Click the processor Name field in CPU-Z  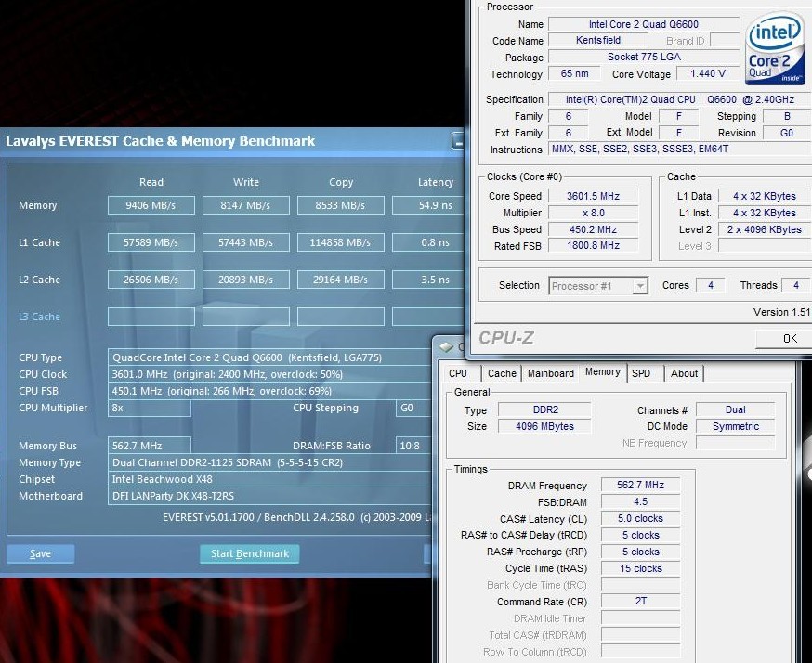tap(644, 24)
